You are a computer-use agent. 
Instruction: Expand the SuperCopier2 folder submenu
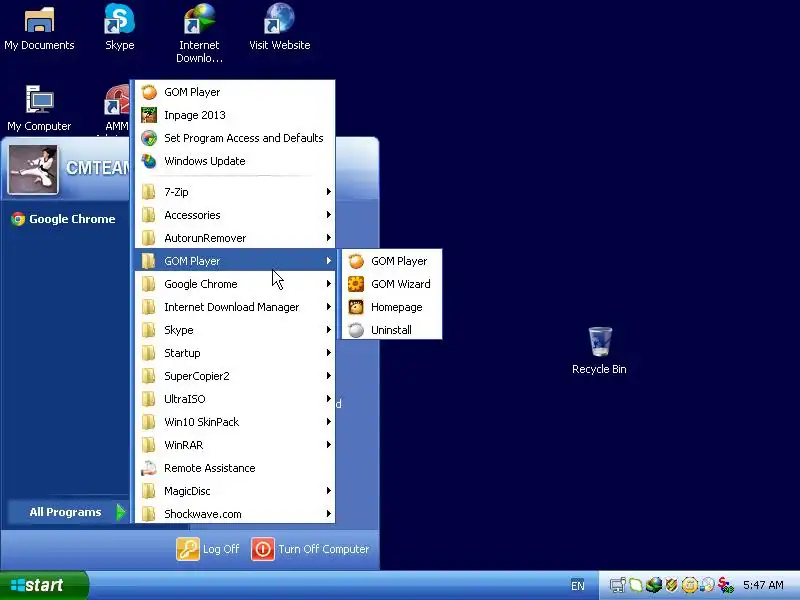click(235, 376)
